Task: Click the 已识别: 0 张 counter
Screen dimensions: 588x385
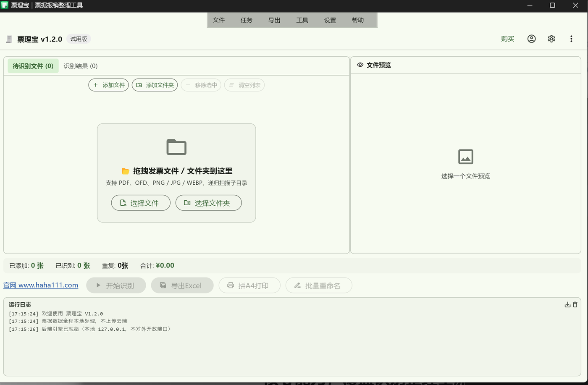Action: pyautogui.click(x=73, y=265)
